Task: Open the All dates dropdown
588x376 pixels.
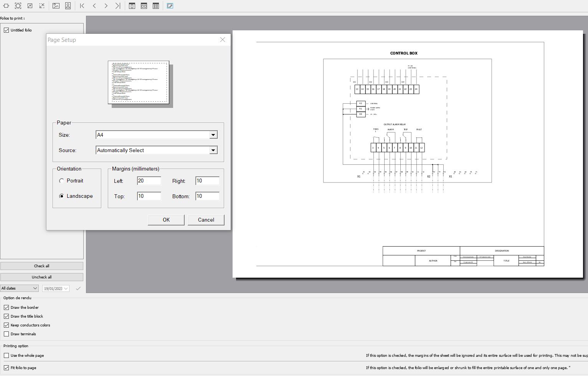Action: tap(19, 288)
